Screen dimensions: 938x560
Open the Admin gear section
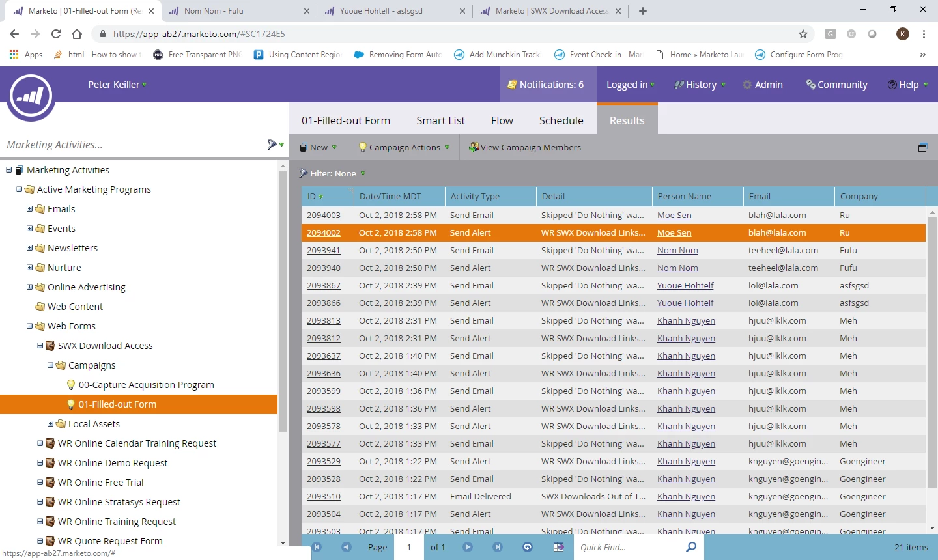pos(763,85)
